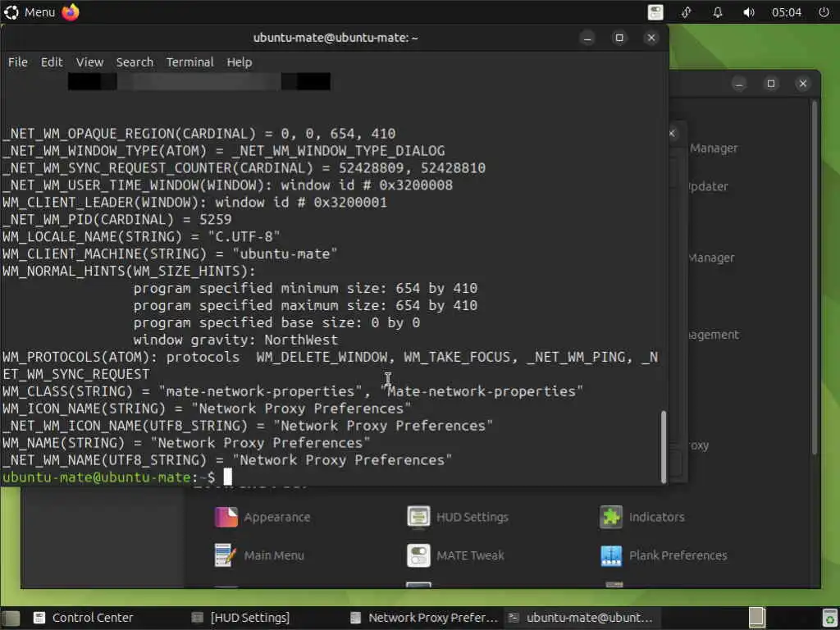Image resolution: width=840 pixels, height=630 pixels.
Task: Click the Control Center window scrollbar
Action: 815,277
